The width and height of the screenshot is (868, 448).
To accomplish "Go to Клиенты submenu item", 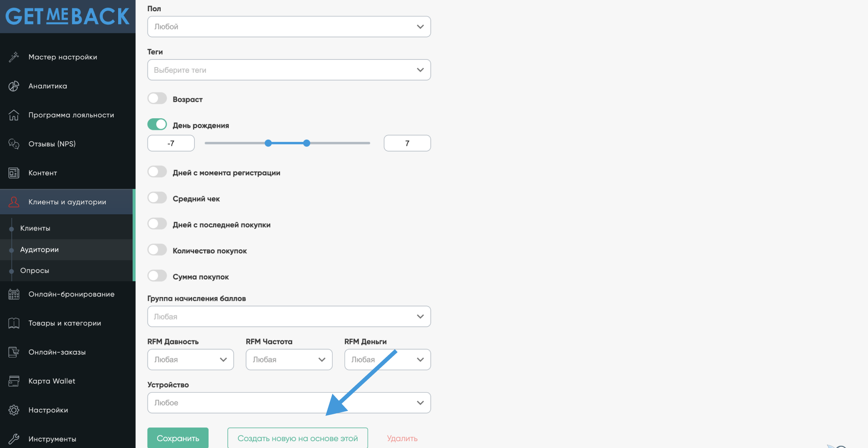I will tap(35, 228).
